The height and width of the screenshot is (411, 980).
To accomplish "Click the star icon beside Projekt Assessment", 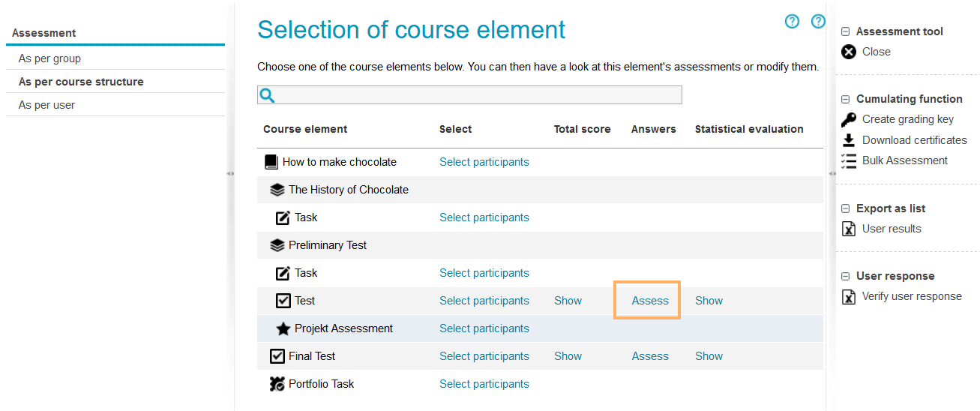I will point(283,328).
